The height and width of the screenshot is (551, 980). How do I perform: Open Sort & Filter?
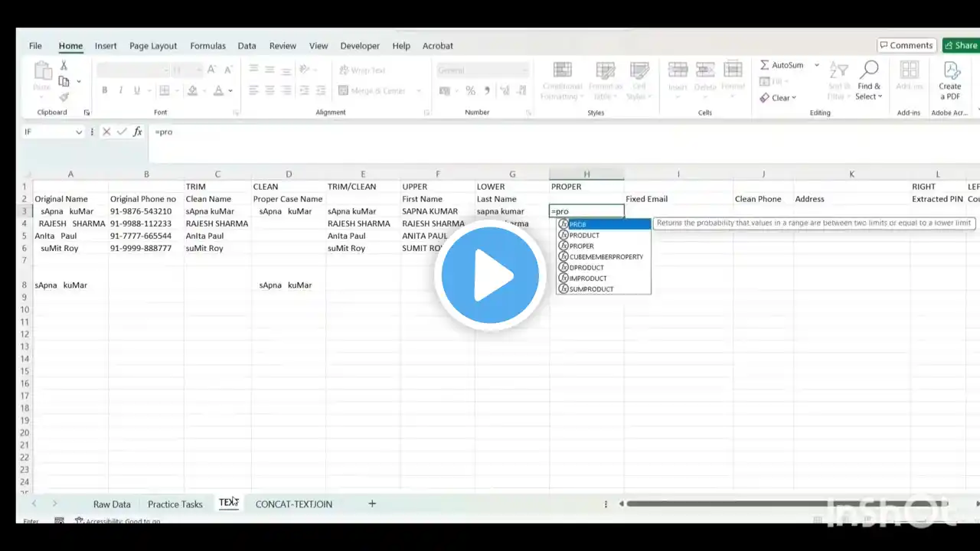click(838, 80)
